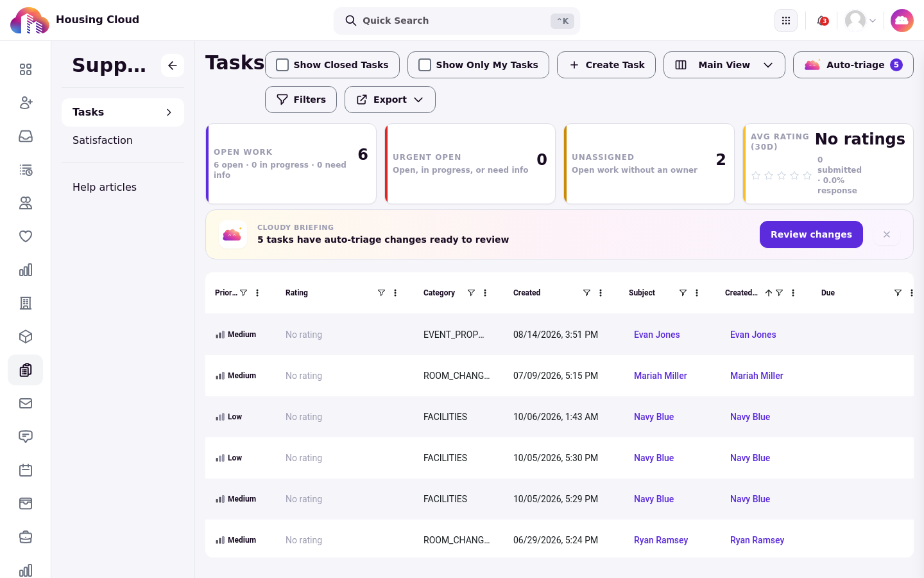Open the Filters button

pyautogui.click(x=301, y=100)
